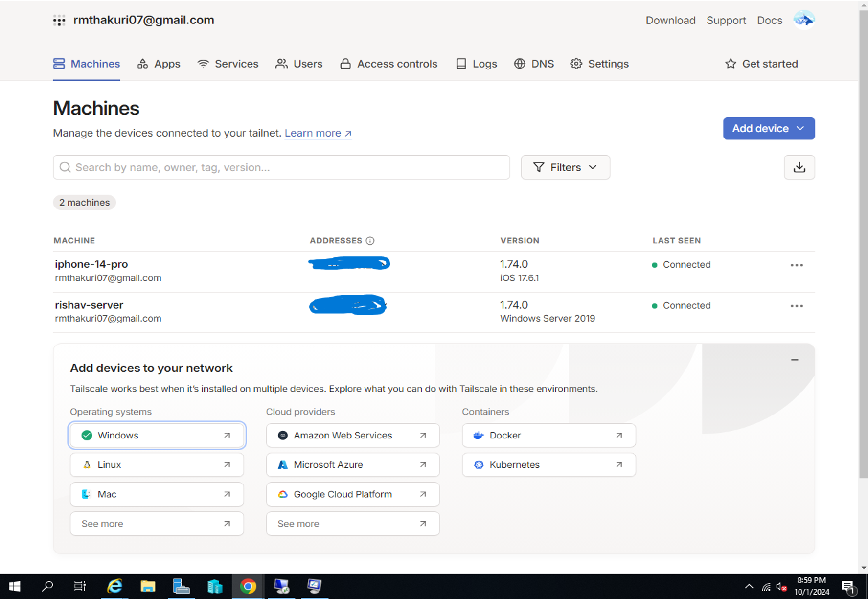Image resolution: width=868 pixels, height=599 pixels.
Task: Click the Download link in the header
Action: coord(670,20)
